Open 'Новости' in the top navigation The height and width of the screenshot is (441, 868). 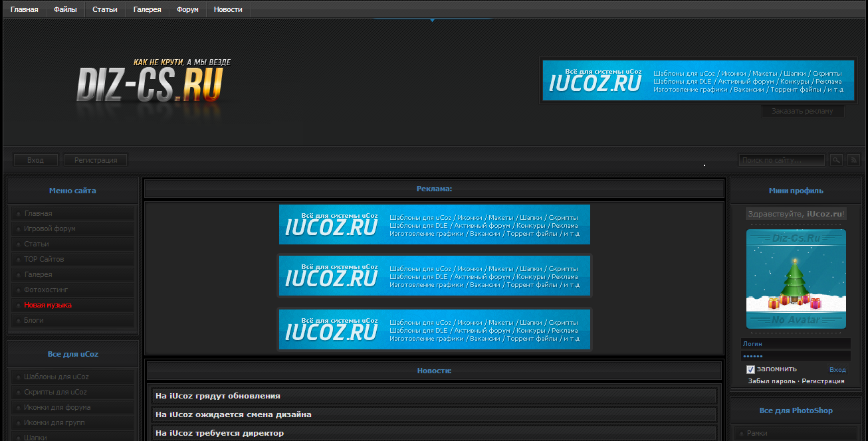pos(228,9)
